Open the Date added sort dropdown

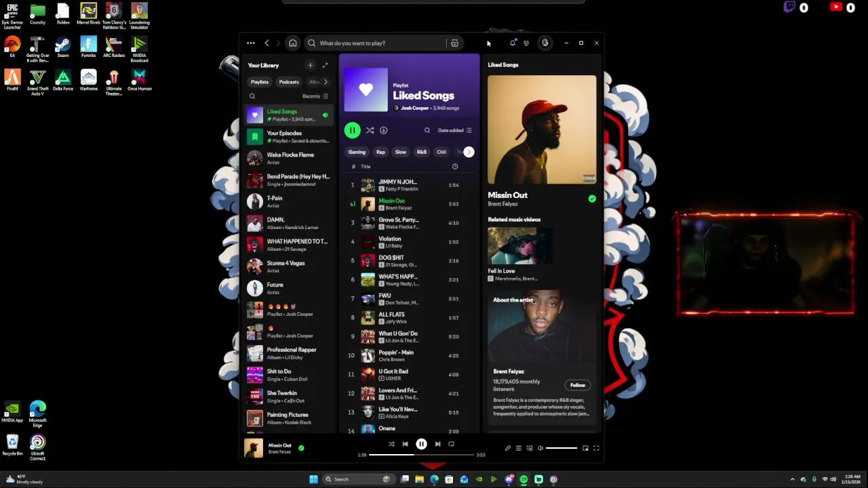(x=454, y=130)
